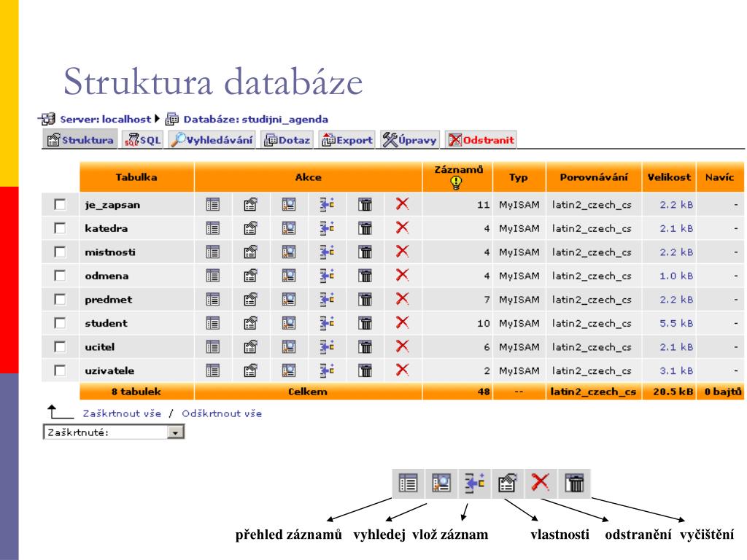
Task: Open the katedra table name
Action: (x=107, y=228)
